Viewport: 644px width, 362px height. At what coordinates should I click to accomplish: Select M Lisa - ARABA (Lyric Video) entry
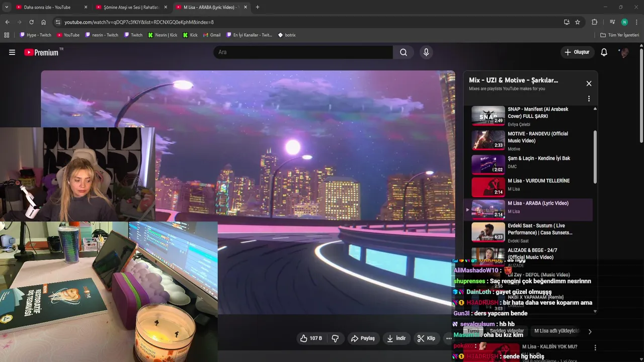point(528,209)
